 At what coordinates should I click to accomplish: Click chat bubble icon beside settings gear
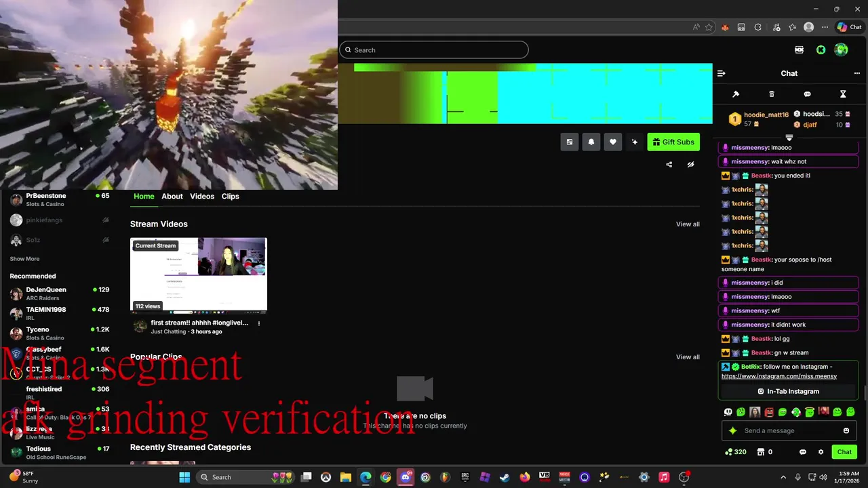803,452
